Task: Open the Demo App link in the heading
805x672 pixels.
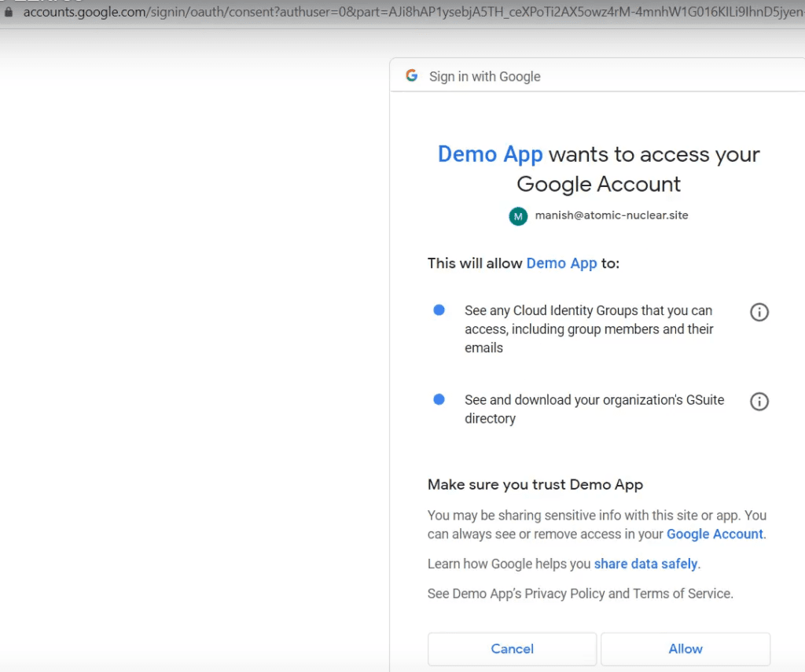Action: click(x=490, y=154)
